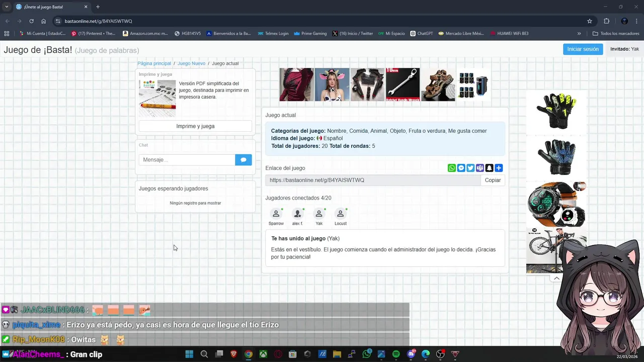The image size is (644, 362).
Task: Bookmark this page with the star icon
Action: (590, 21)
